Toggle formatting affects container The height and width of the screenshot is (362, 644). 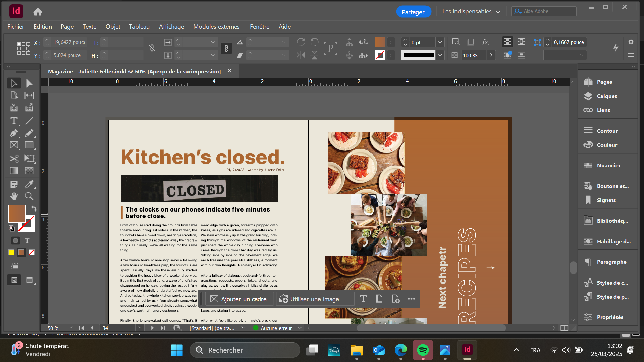coord(15,241)
